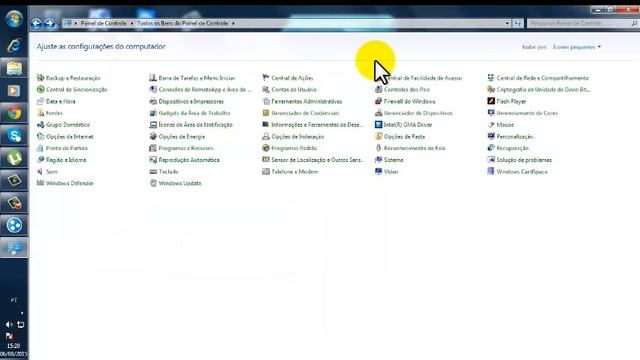Click Opções de Indexação link

coord(298,137)
